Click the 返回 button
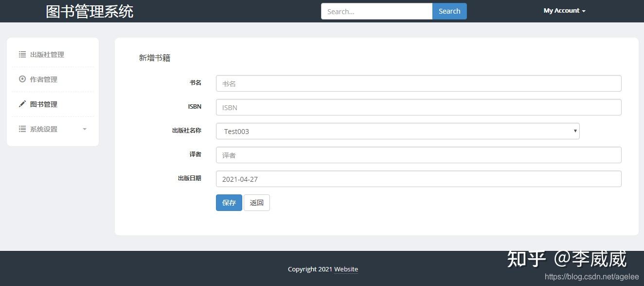644x286 pixels. click(x=257, y=203)
